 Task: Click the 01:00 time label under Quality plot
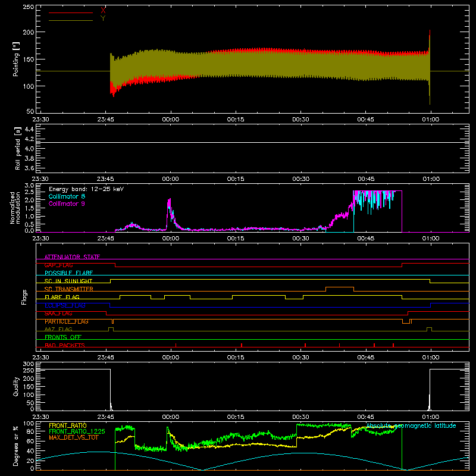pyautogui.click(x=430, y=417)
